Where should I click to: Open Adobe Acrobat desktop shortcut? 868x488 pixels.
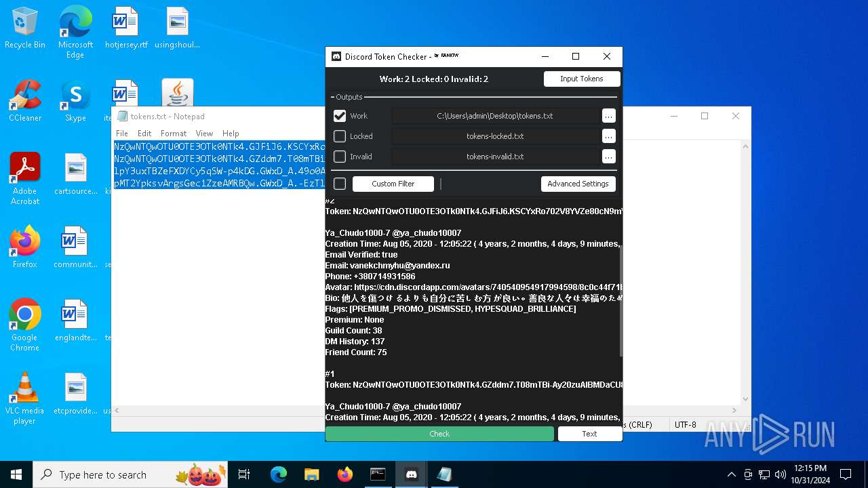pos(25,179)
